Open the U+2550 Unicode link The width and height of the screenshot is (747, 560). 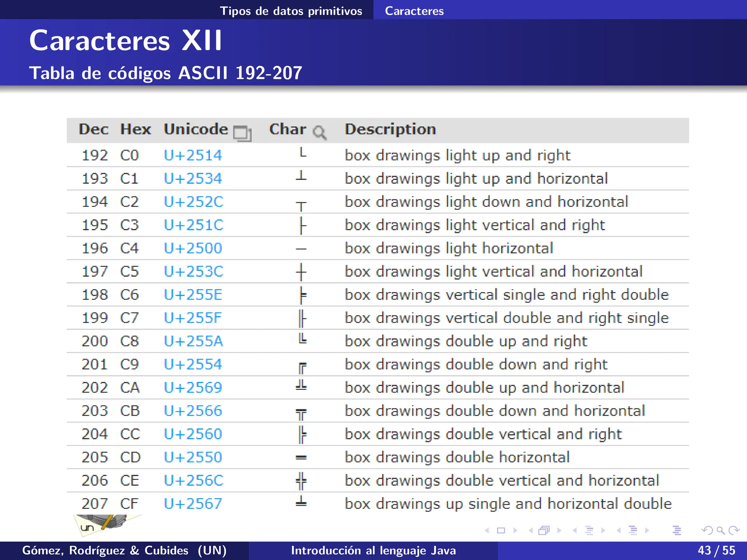pos(193,457)
